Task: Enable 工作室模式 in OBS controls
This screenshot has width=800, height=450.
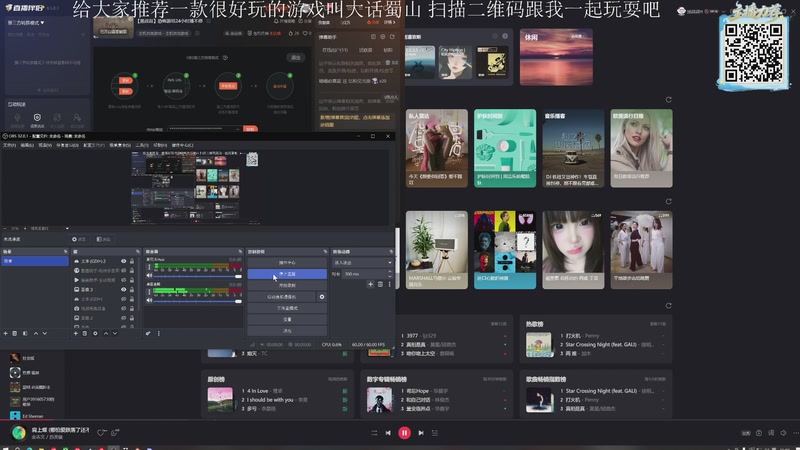Action: click(287, 308)
